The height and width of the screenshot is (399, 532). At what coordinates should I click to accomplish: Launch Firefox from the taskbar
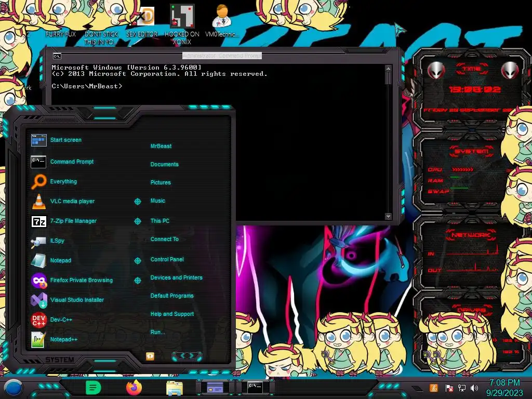tap(134, 388)
